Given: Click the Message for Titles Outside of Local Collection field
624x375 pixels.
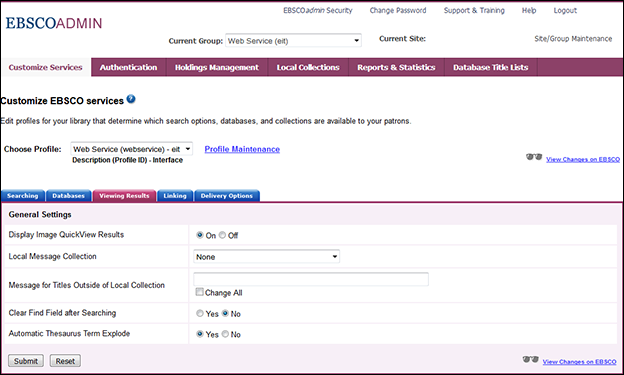Looking at the screenshot, I should point(311,279).
